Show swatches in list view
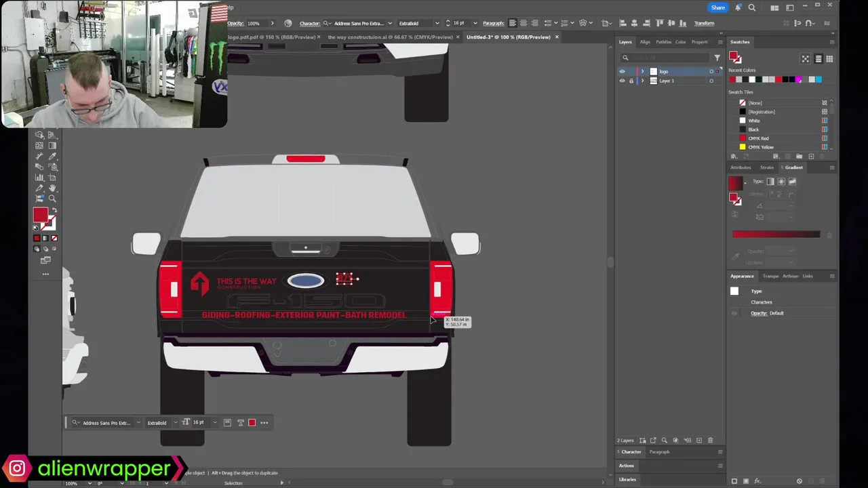Screen dimensions: 868x488 (x=818, y=59)
